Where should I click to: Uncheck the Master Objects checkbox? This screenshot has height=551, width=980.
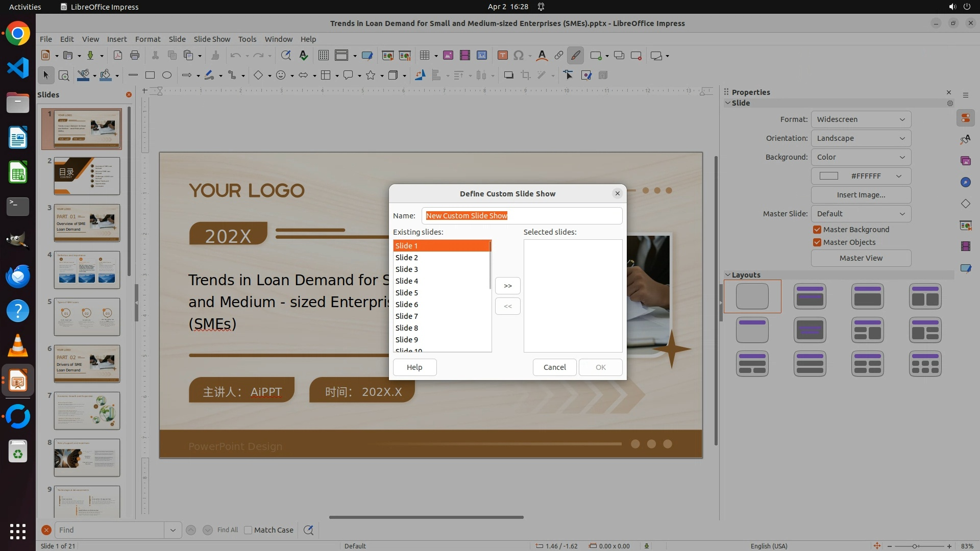tap(817, 242)
